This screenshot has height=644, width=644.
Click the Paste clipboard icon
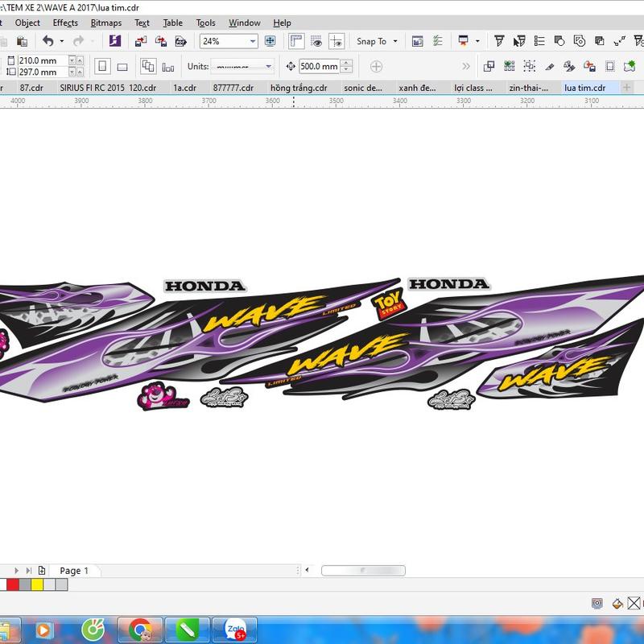[x=22, y=42]
